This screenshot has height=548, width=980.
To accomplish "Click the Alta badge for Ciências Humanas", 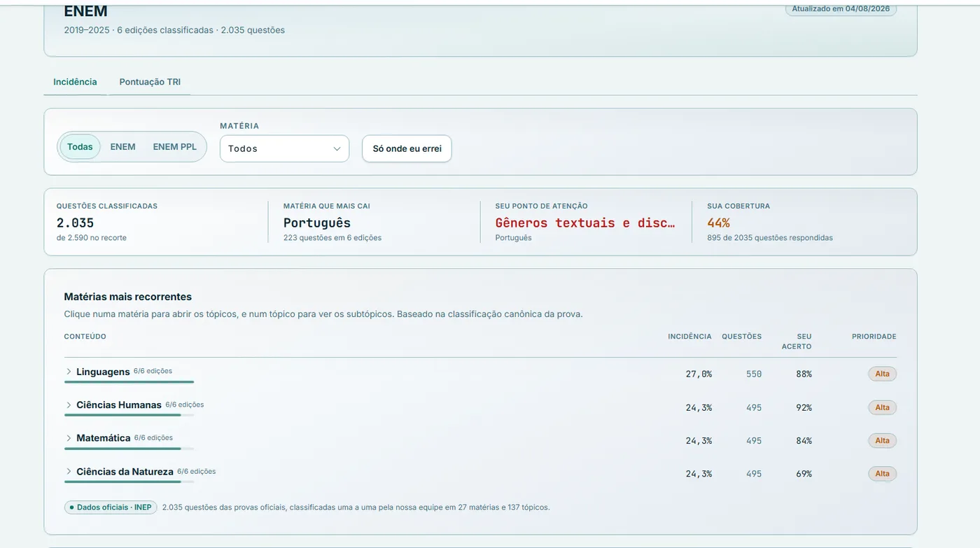I will 883,407.
